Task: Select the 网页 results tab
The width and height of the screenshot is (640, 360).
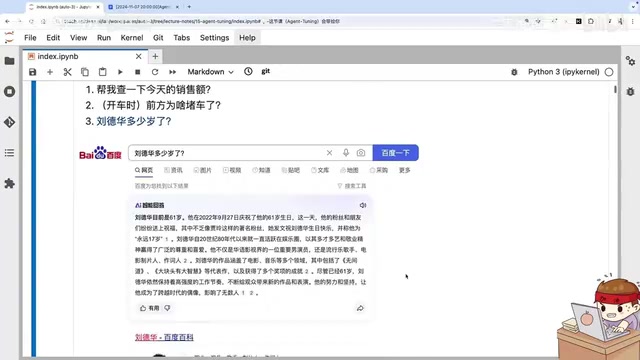Action: (x=144, y=170)
